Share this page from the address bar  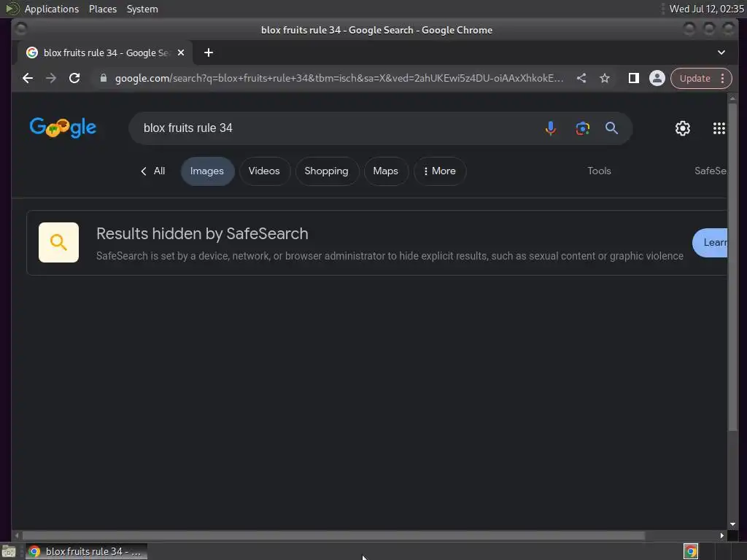581,78
